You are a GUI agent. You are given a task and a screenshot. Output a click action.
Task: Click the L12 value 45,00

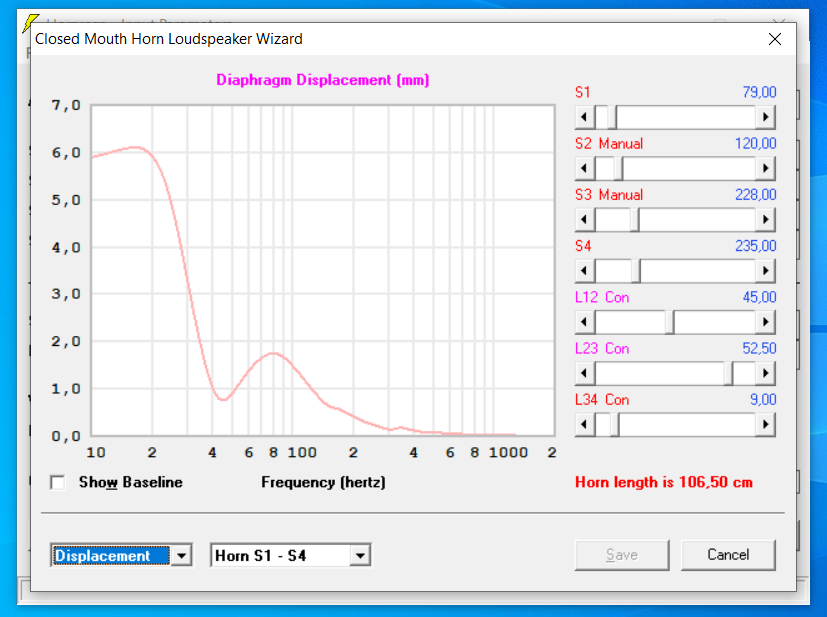click(x=759, y=297)
